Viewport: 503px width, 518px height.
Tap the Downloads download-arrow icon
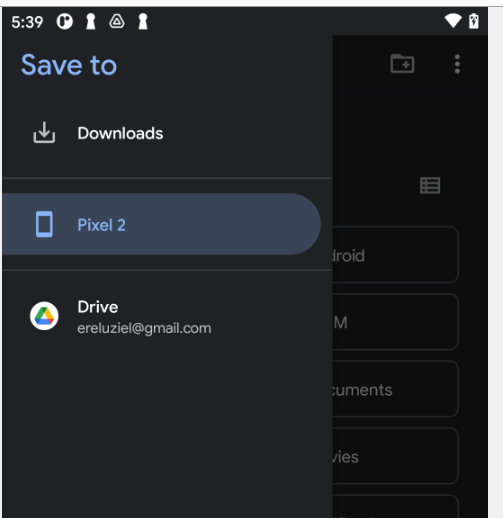(x=44, y=133)
